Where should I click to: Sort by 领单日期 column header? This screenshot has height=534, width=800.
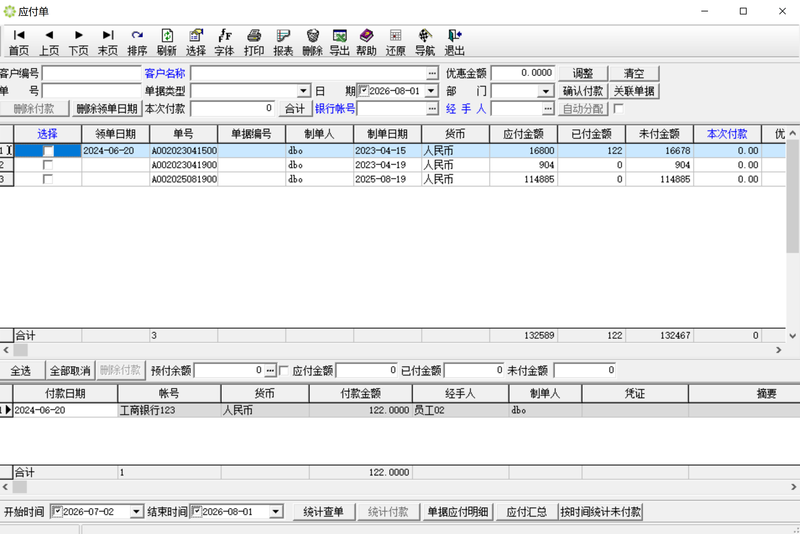click(x=115, y=134)
